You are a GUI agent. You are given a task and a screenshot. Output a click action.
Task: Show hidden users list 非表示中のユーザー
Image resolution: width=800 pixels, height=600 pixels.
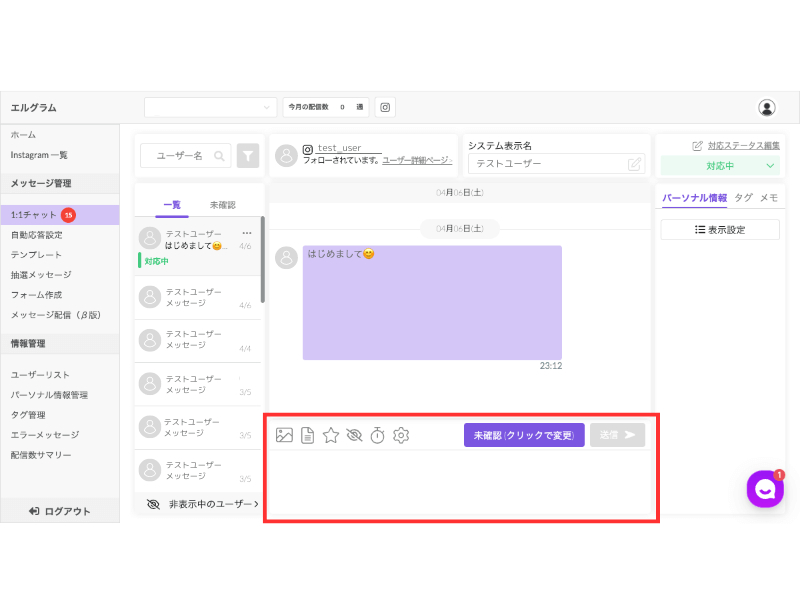(x=203, y=504)
